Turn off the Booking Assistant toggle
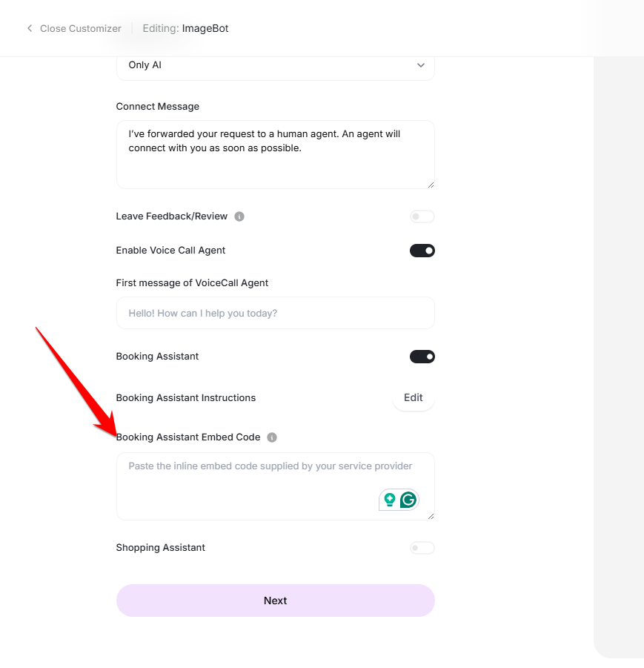Screen dimensions: 644x668 coord(422,357)
